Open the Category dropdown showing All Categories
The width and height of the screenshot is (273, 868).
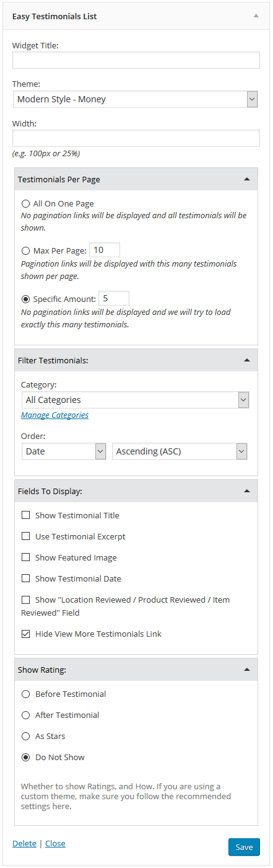[136, 400]
